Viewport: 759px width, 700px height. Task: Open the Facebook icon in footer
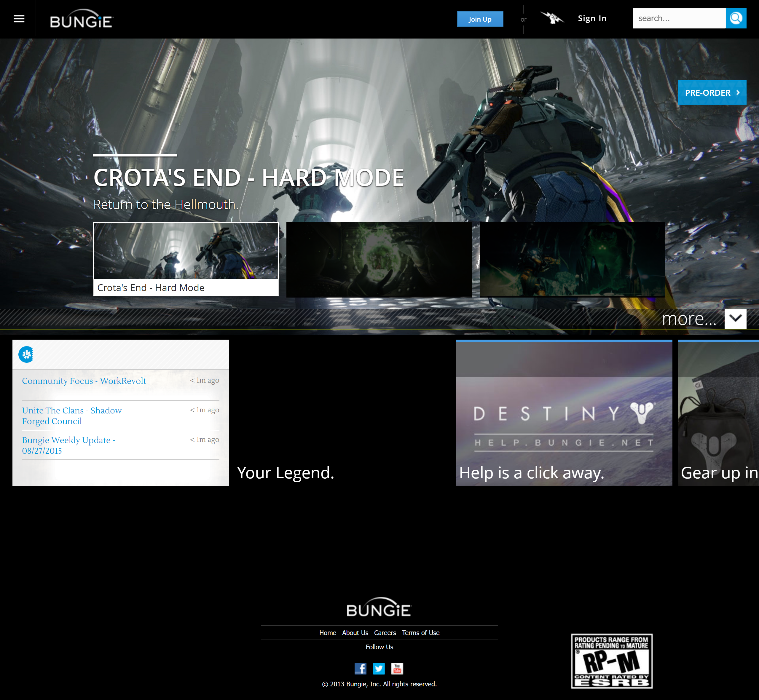(360, 669)
